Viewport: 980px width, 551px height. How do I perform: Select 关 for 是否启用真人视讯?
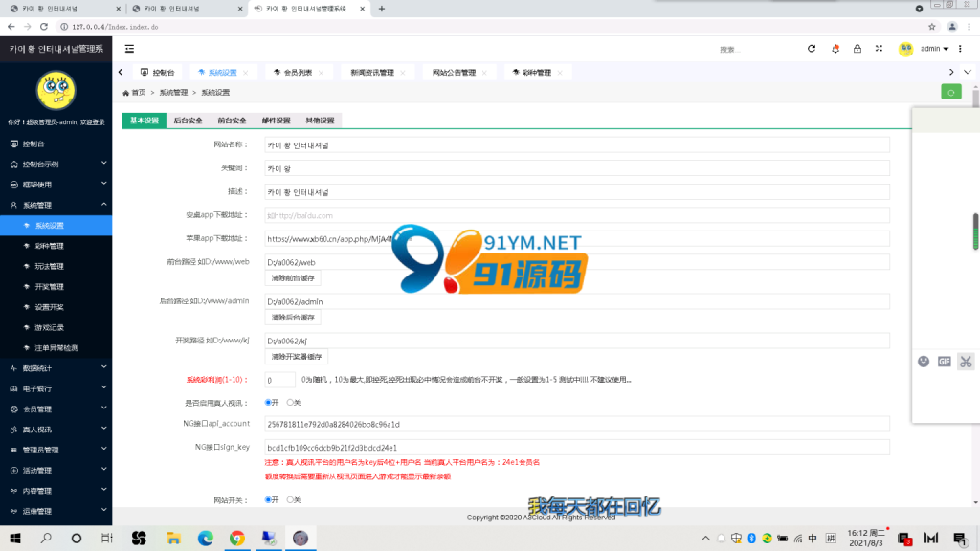tap(290, 403)
